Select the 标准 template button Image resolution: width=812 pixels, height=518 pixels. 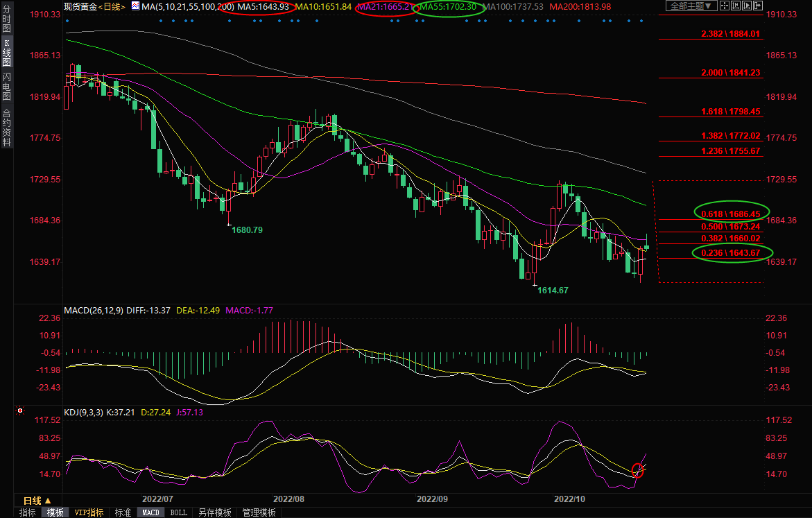pyautogui.click(x=123, y=512)
